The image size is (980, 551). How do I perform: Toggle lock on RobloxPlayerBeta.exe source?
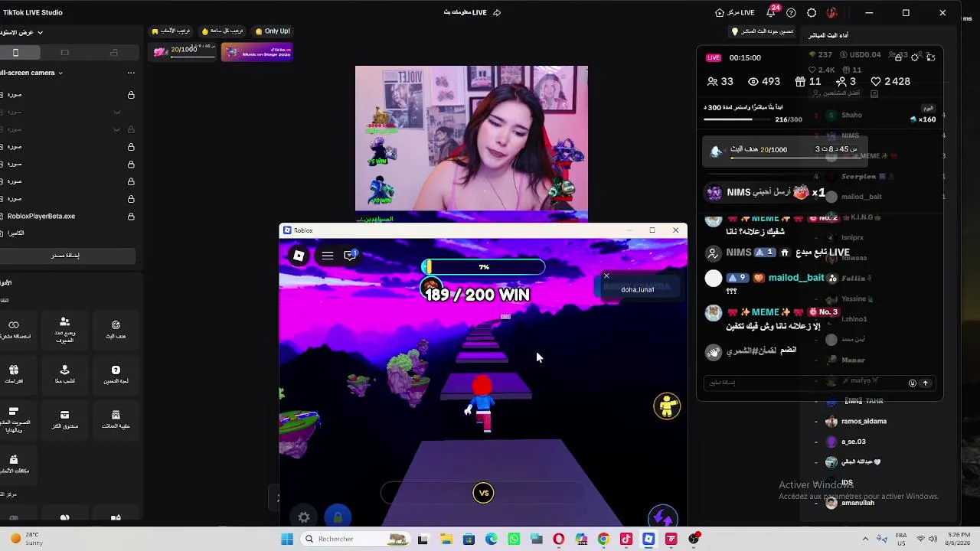click(x=131, y=217)
